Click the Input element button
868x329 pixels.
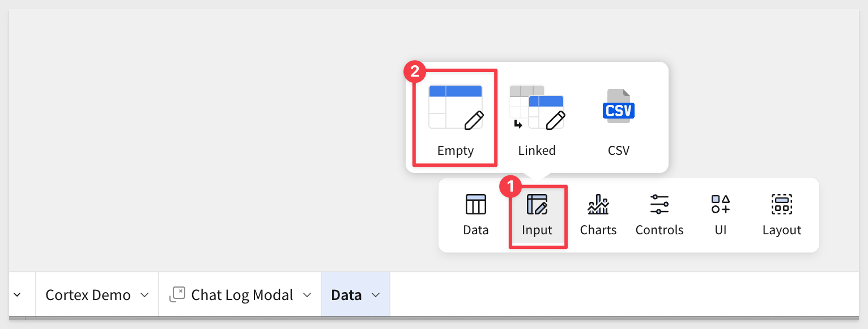(x=537, y=214)
